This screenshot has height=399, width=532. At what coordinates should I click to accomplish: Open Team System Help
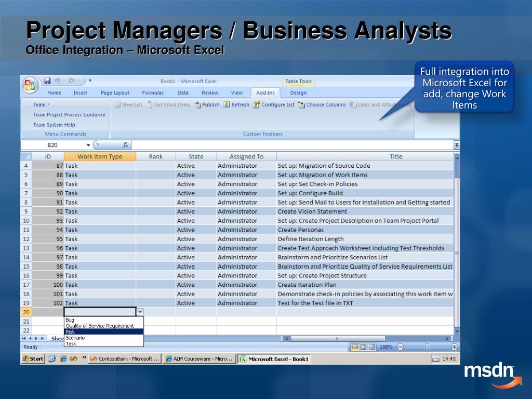click(54, 125)
